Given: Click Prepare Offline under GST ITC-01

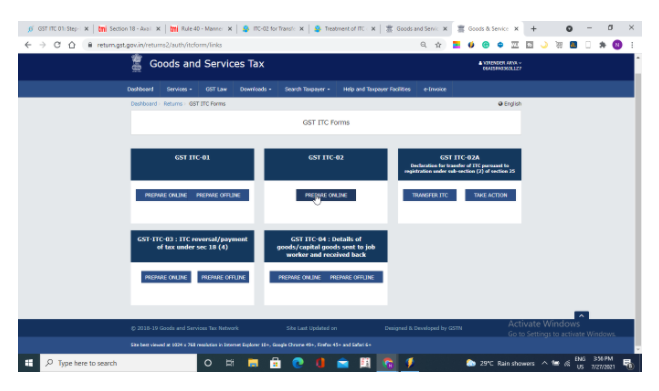Looking at the screenshot, I should [218, 195].
